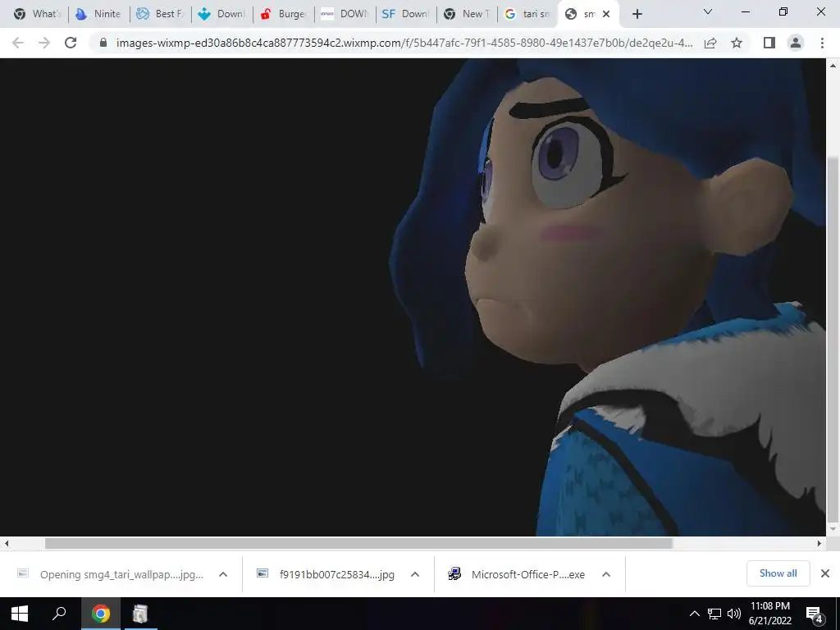Go back to previous page
840x630 pixels.
(x=18, y=43)
